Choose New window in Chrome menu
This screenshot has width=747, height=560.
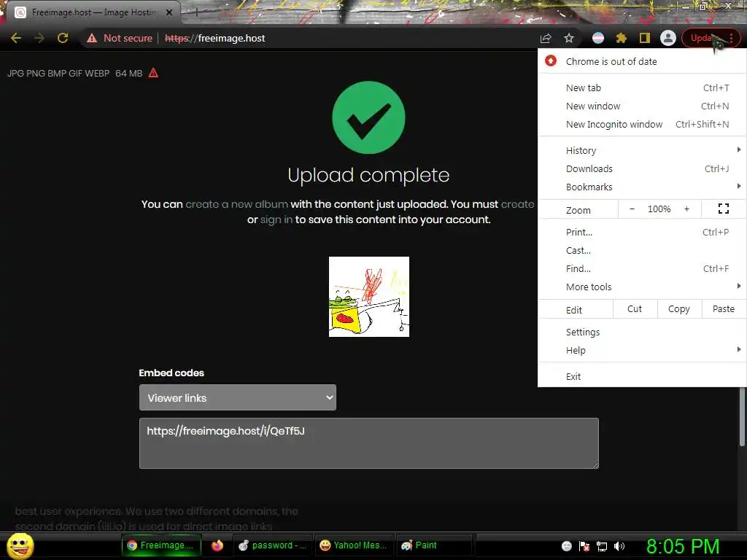coord(642,106)
